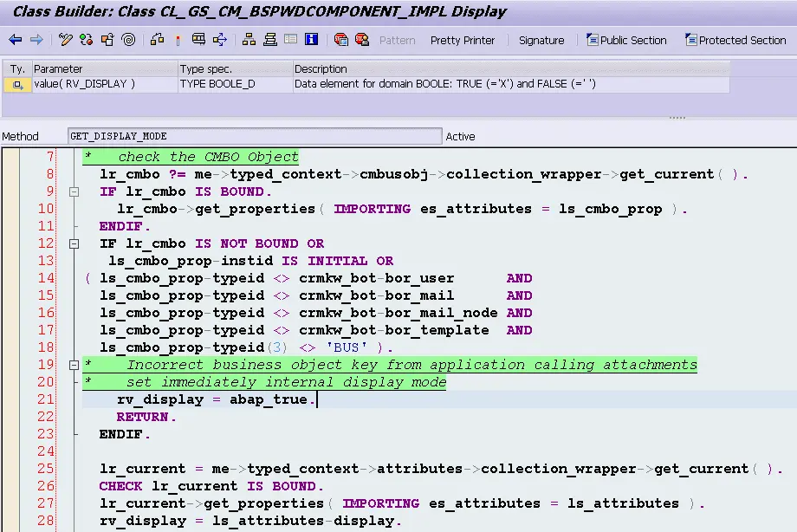Collapse the IF block at line 9
This screenshot has width=797, height=532.
coord(75,191)
